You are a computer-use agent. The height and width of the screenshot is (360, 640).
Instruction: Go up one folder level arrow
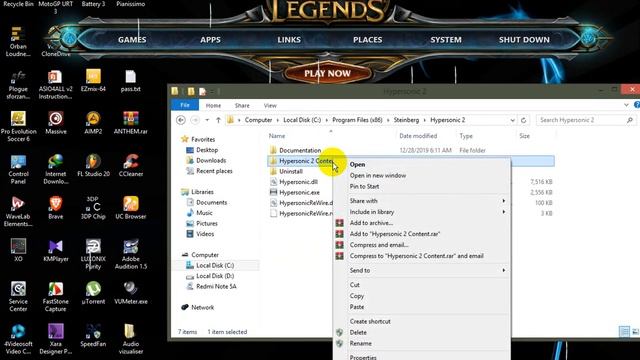pos(218,120)
